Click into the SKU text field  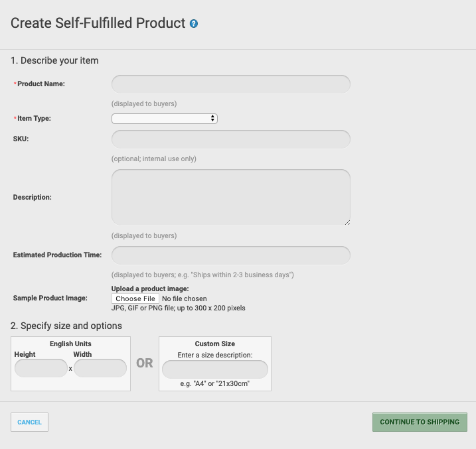(231, 139)
